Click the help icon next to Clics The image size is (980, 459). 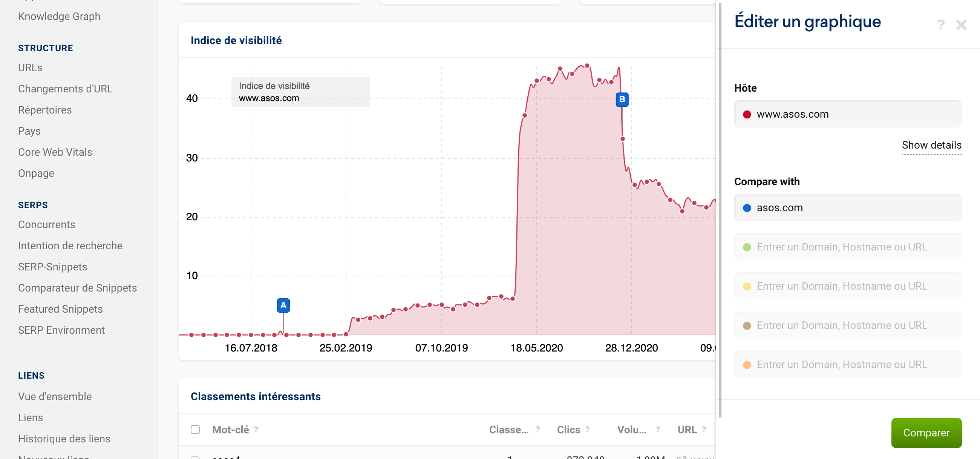point(587,429)
